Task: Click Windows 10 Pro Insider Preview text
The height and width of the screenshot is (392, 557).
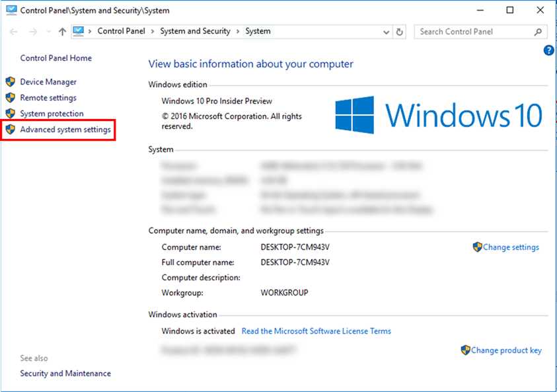Action: click(217, 101)
